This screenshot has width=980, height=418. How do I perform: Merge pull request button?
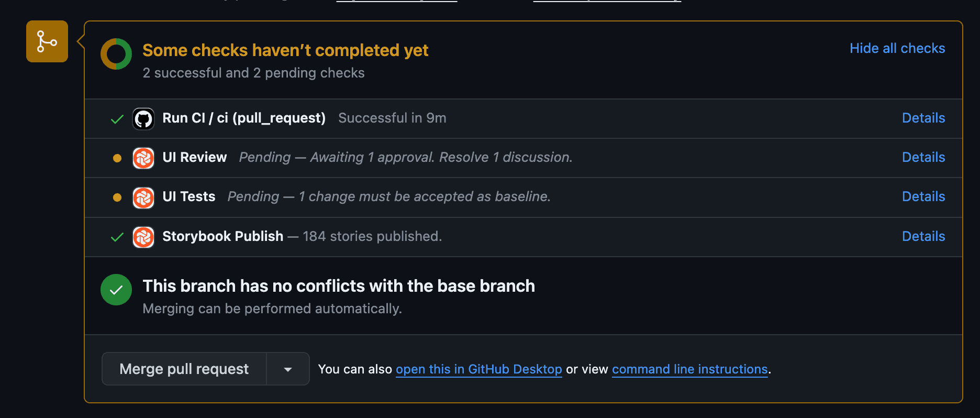coord(184,369)
